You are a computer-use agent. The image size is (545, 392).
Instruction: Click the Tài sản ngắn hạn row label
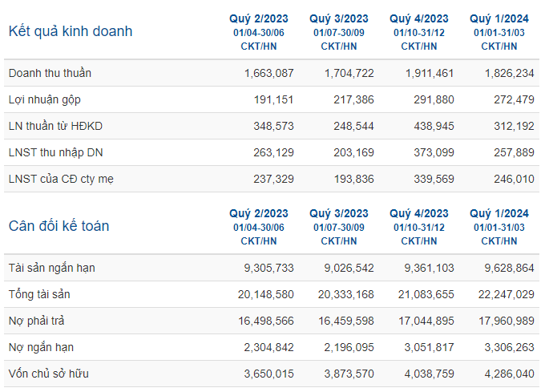coord(52,268)
